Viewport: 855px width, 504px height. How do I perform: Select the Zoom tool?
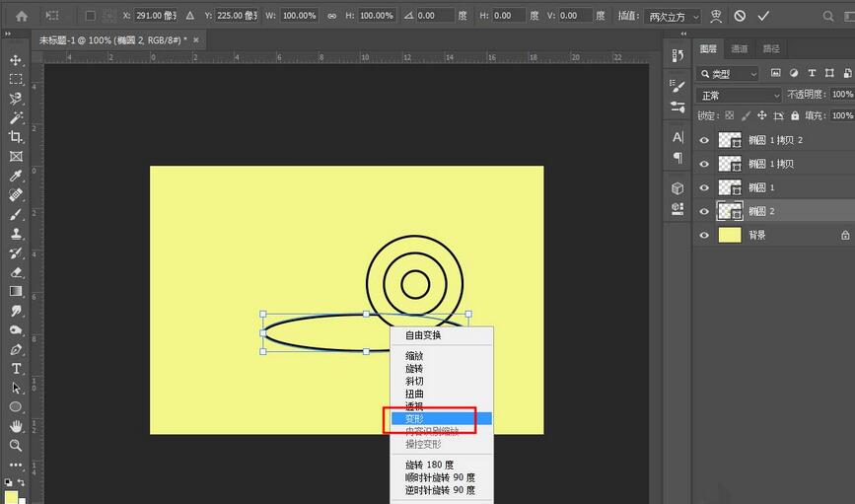tap(16, 445)
